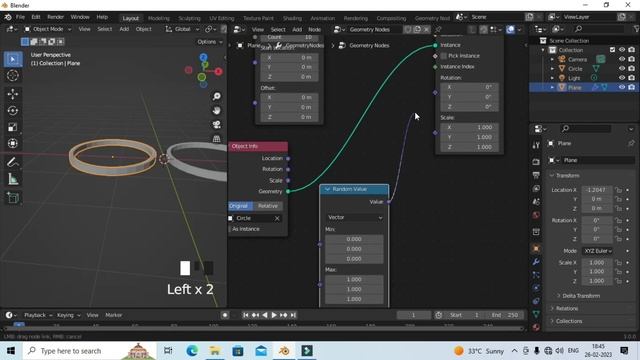Switch orthographic/perspective grid icon
Image resolution: width=640 pixels, height=360 pixels.
coord(216,139)
